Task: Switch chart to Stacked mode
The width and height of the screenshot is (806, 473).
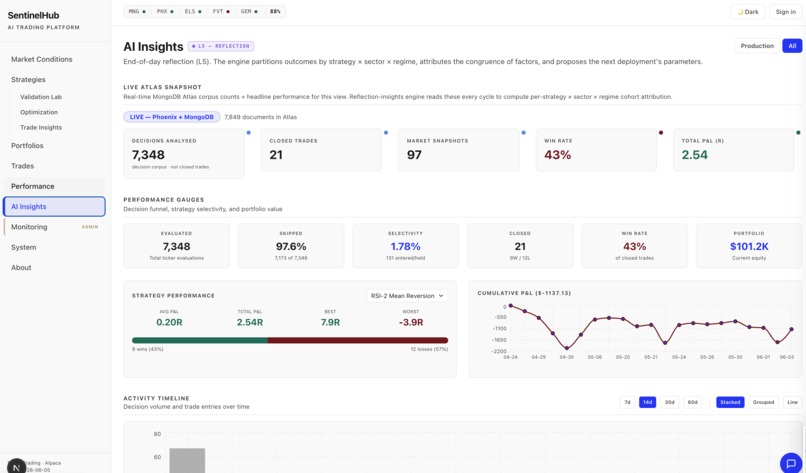Action: tap(730, 402)
